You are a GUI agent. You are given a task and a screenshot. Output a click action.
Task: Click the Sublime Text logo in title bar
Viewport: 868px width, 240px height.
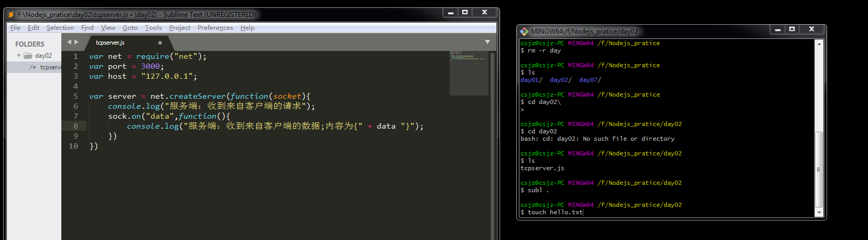pyautogui.click(x=11, y=15)
